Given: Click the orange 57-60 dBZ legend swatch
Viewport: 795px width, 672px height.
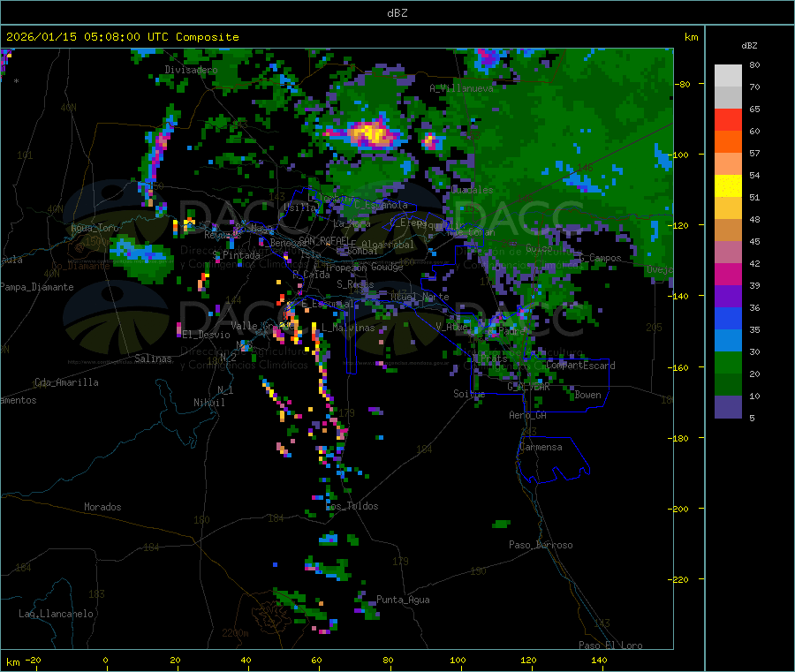Looking at the screenshot, I should pyautogui.click(x=728, y=142).
